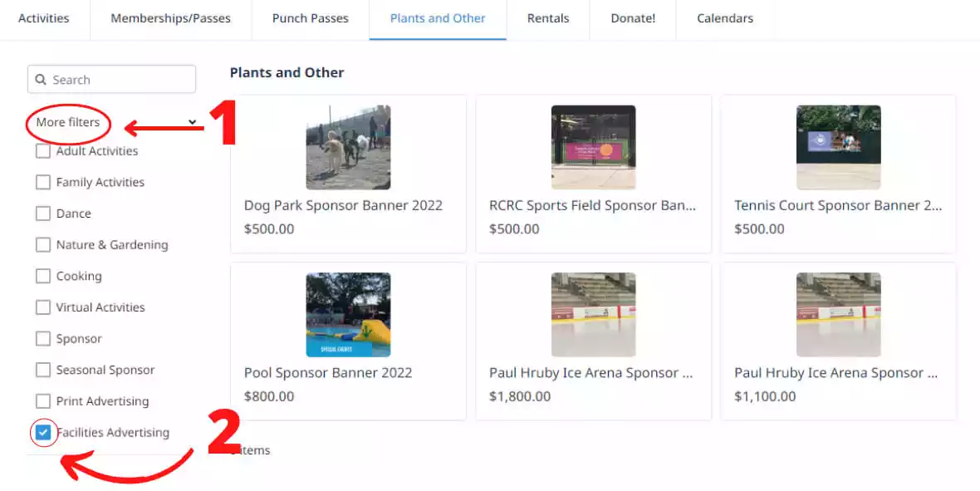This screenshot has width=980, height=491.
Task: Open Pool Sponsor Banner 2022 image
Action: (x=348, y=315)
